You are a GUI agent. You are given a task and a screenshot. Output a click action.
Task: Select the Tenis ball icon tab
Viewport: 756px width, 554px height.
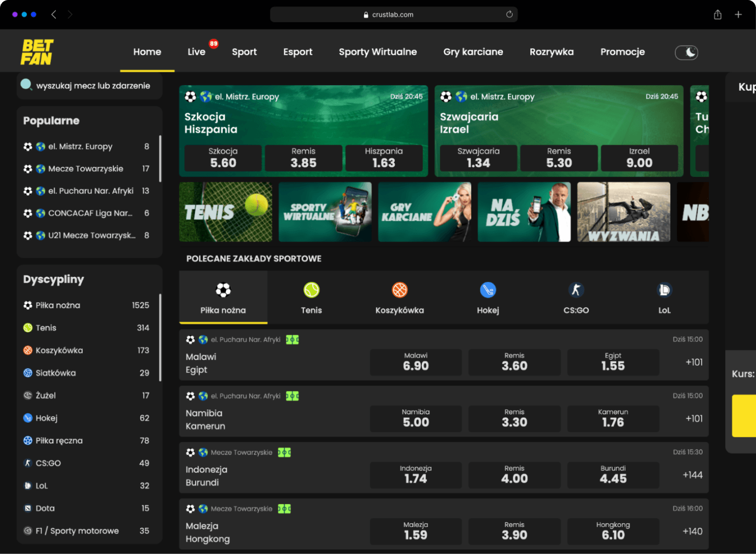[311, 290]
